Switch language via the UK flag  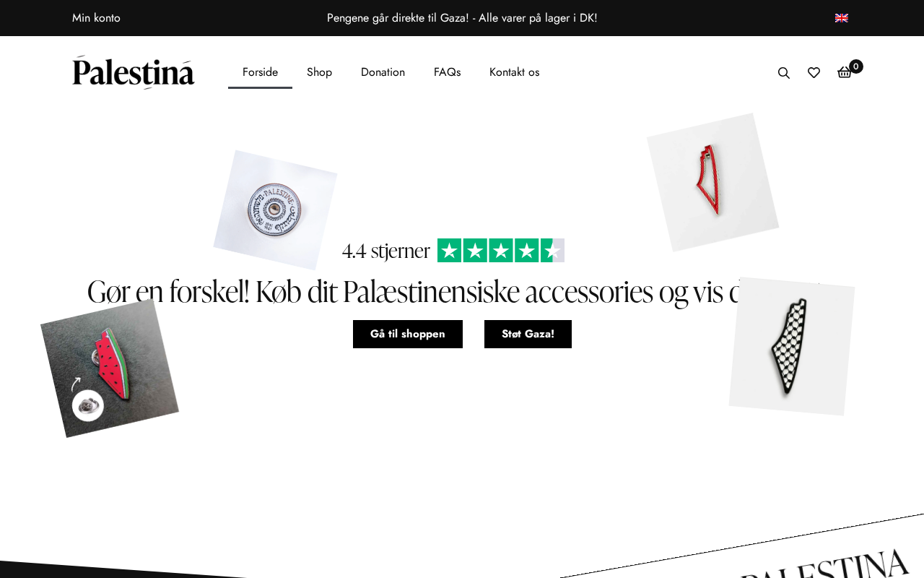pos(842,18)
